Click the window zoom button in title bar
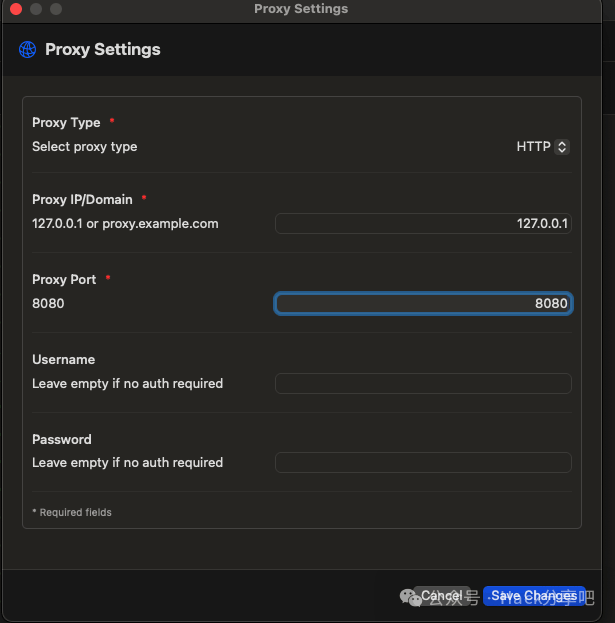The height and width of the screenshot is (623, 615). [x=55, y=9]
